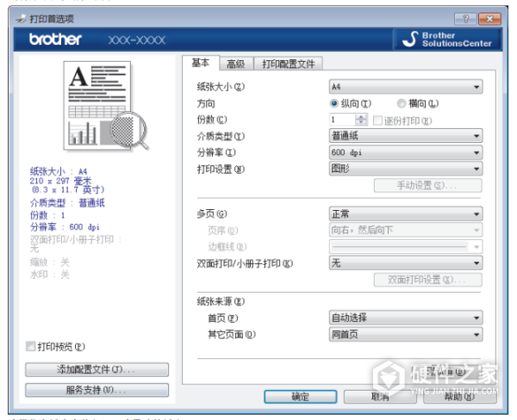This screenshot has width=517, height=420.
Task: Close the 打印首选项 dialog
Action: click(x=489, y=19)
